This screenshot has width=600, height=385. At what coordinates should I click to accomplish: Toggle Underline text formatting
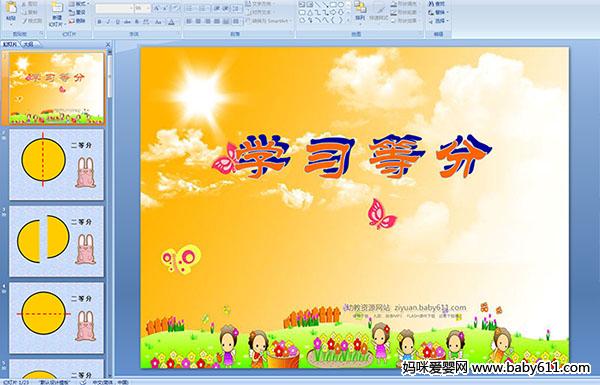117,22
